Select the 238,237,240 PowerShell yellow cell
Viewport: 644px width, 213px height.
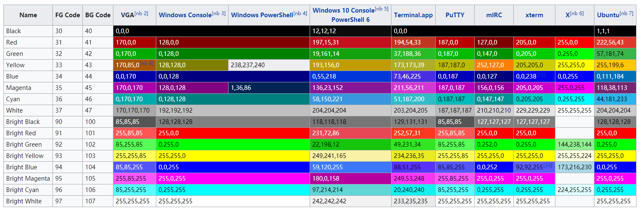[269, 65]
